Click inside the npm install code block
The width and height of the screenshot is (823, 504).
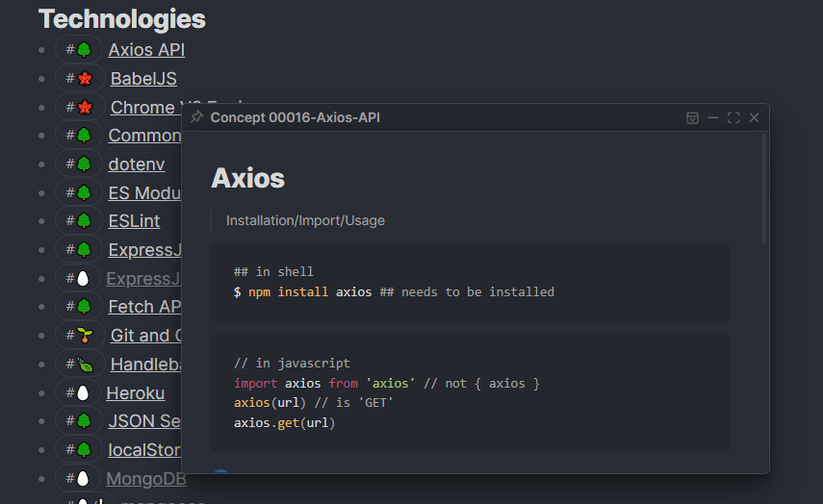[470, 282]
